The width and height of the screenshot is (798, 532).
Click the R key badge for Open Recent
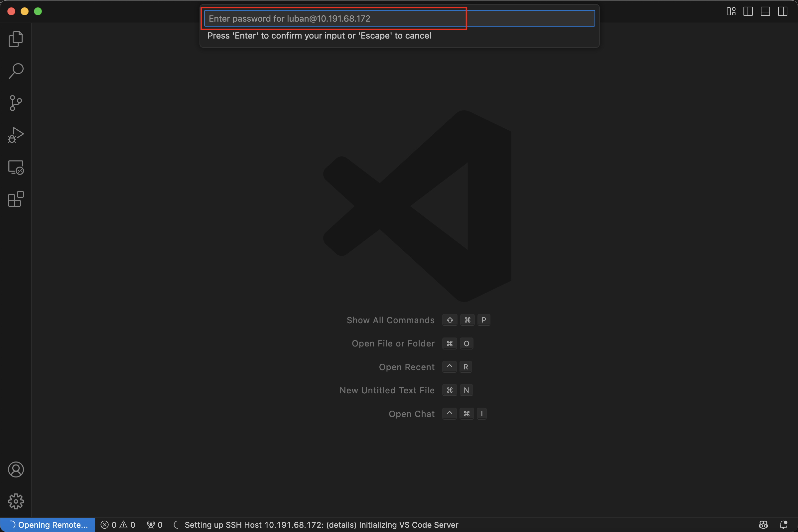coord(465,367)
